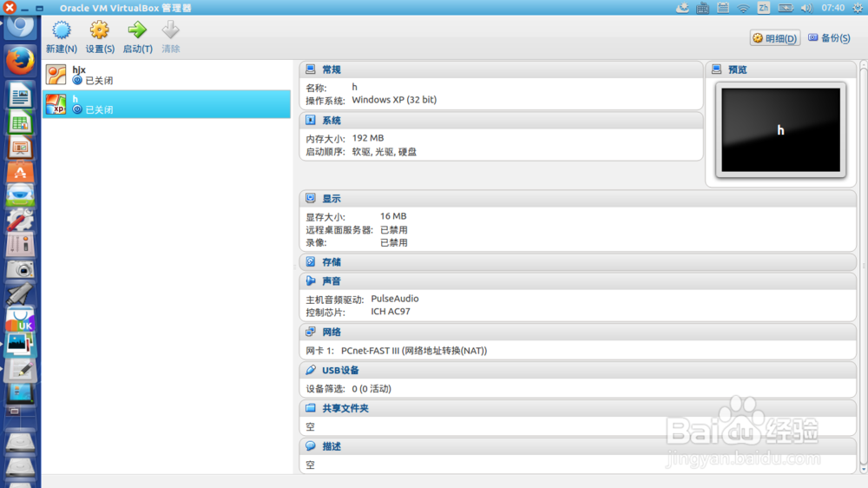Screen dimensions: 868x488
Task: Click the 0 (0 活动) USB filter value
Action: click(x=372, y=389)
